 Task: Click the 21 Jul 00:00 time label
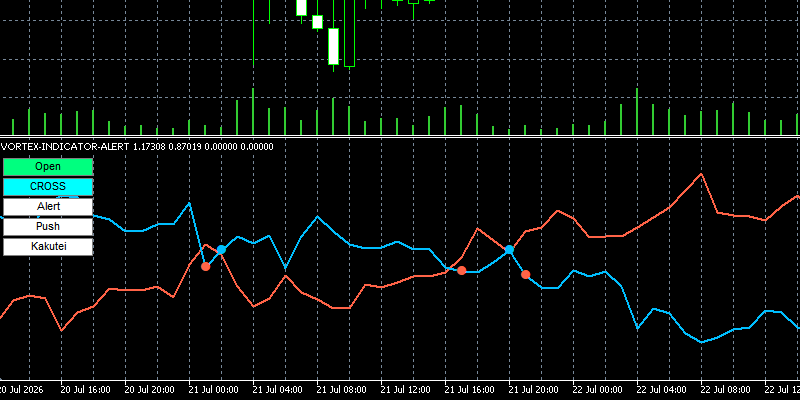coord(214,390)
